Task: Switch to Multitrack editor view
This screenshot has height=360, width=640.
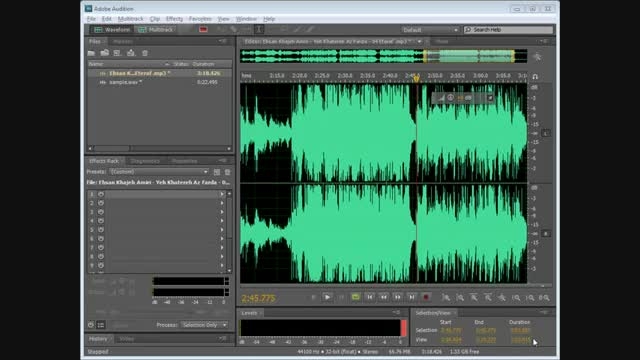Action: tap(156, 29)
